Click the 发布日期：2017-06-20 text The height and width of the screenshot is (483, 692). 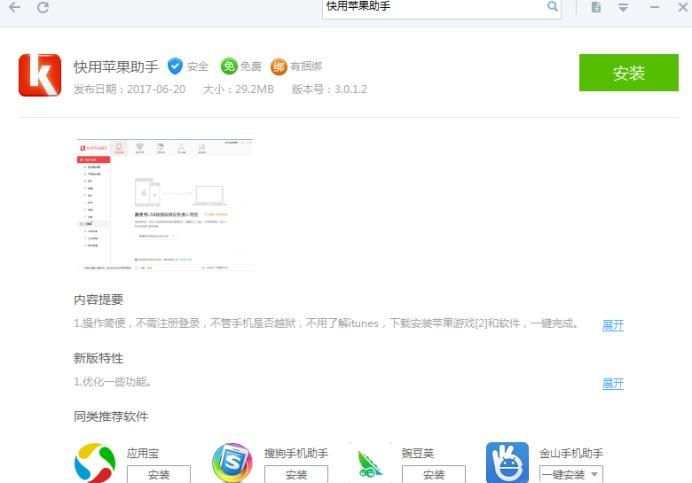pos(129,89)
